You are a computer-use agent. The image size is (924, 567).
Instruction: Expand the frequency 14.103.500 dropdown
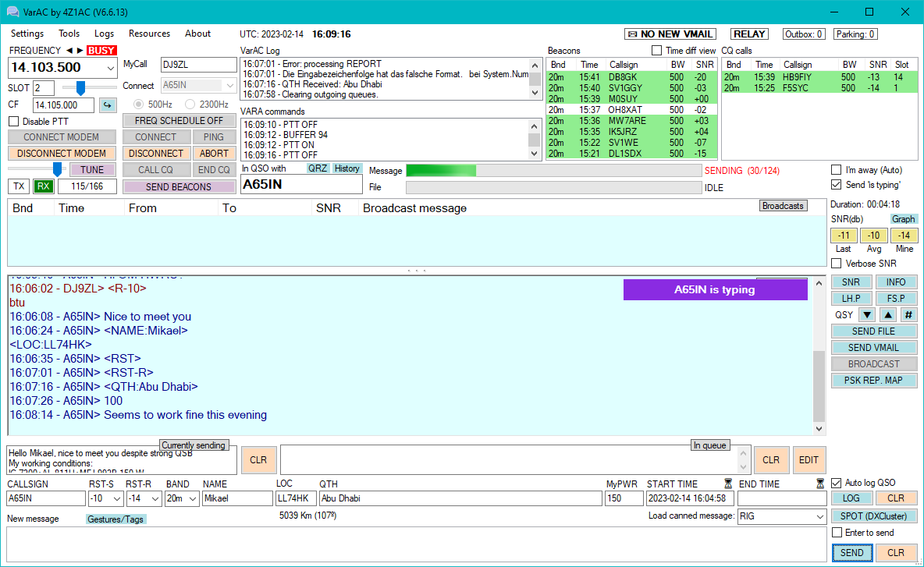109,68
